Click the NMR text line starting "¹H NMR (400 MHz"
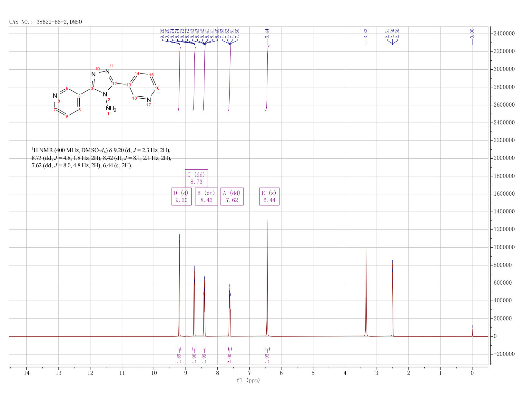The height and width of the screenshot is (411, 532). [101, 151]
